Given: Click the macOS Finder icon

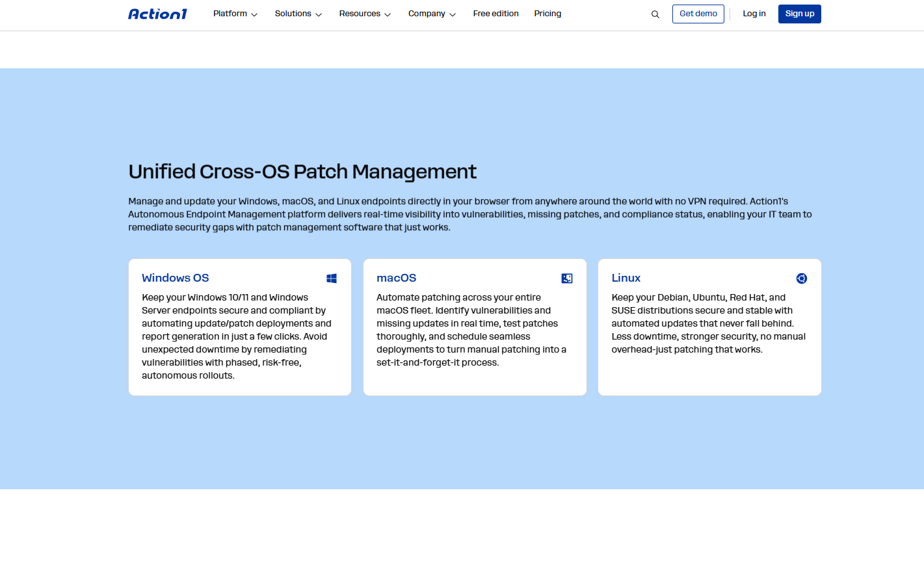Looking at the screenshot, I should (567, 278).
